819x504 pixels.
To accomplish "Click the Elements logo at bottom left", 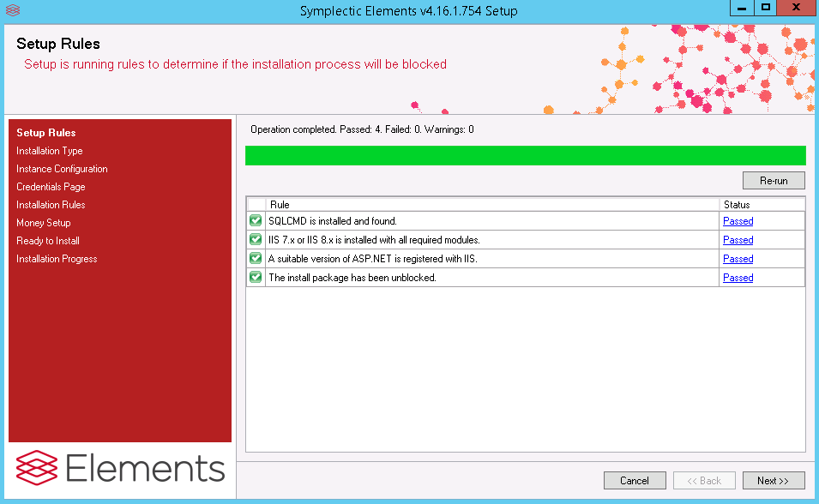I will (x=121, y=467).
